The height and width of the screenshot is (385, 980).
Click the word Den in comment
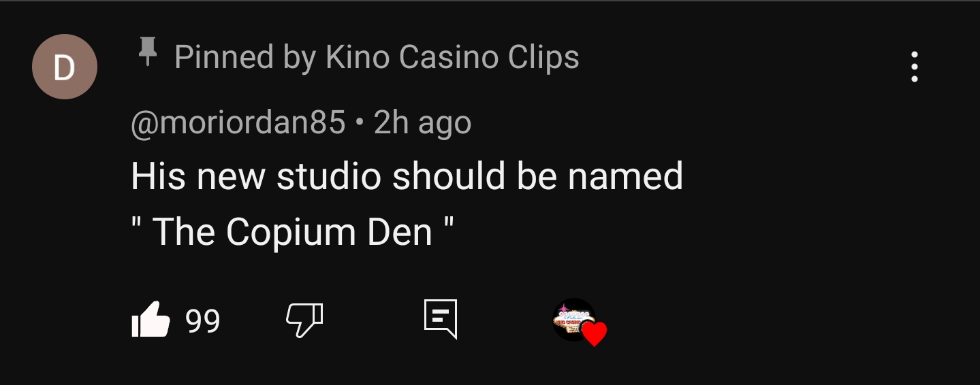[400, 233]
